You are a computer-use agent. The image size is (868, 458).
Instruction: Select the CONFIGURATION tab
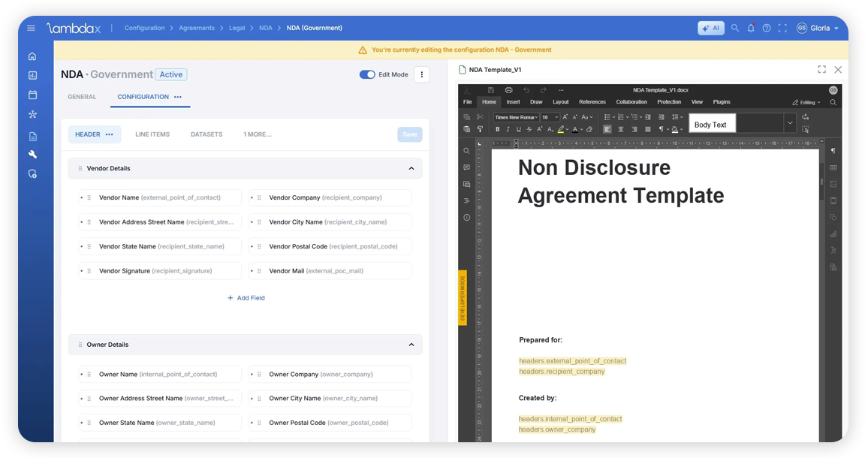tap(143, 96)
